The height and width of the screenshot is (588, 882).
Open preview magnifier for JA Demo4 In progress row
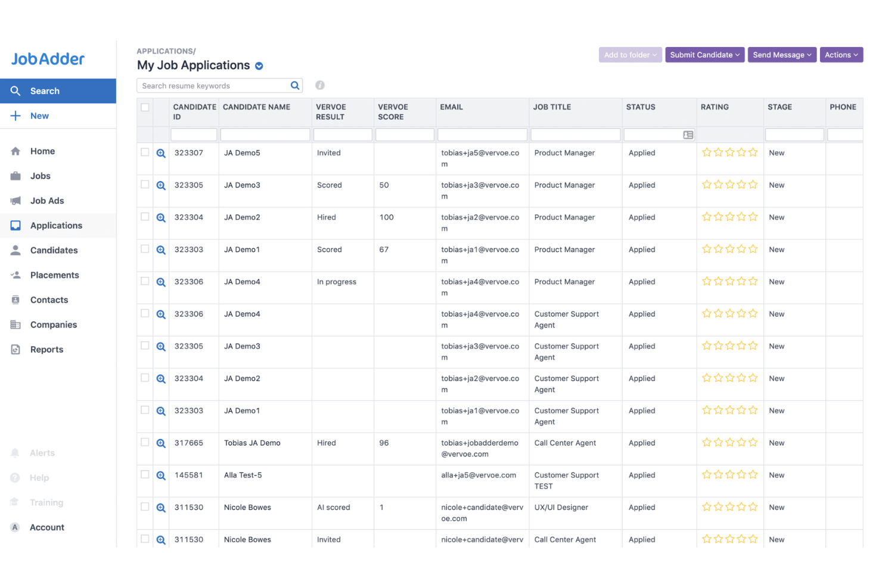(161, 282)
